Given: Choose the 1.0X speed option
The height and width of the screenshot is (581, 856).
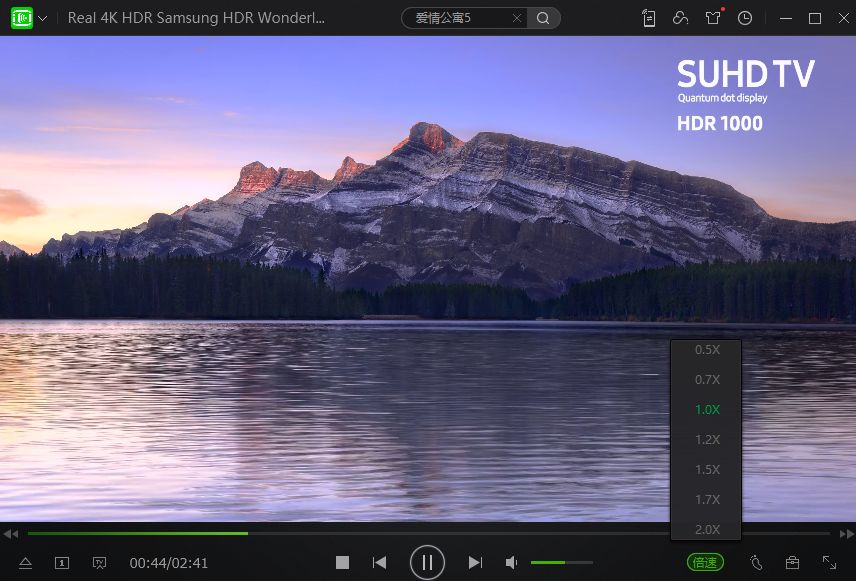Looking at the screenshot, I should tap(706, 410).
